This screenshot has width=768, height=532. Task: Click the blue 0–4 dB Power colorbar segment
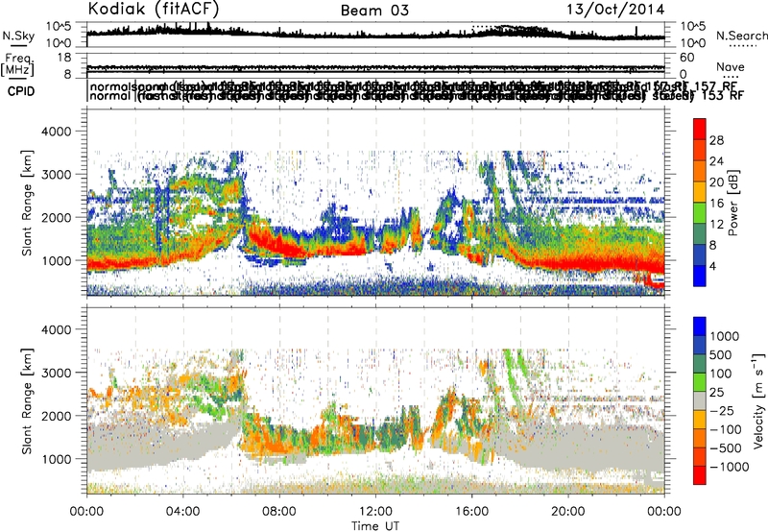coord(700,276)
